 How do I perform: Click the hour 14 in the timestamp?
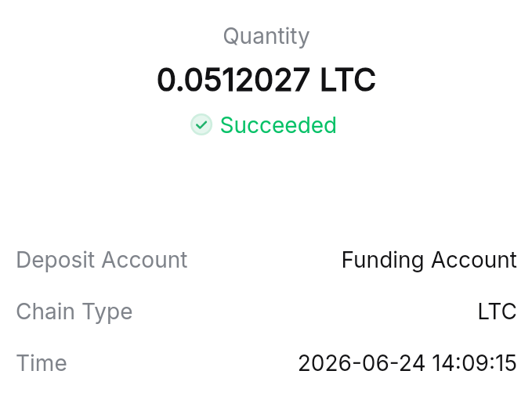point(443,363)
